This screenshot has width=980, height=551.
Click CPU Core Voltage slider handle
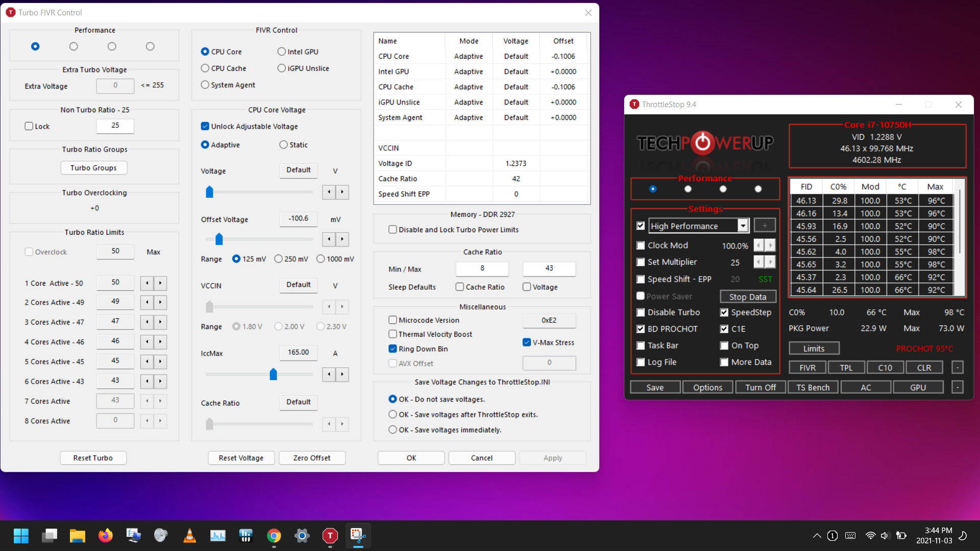(x=209, y=191)
